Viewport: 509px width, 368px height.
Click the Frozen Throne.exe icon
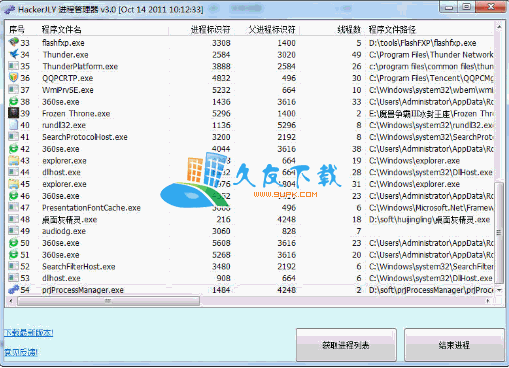13,113
